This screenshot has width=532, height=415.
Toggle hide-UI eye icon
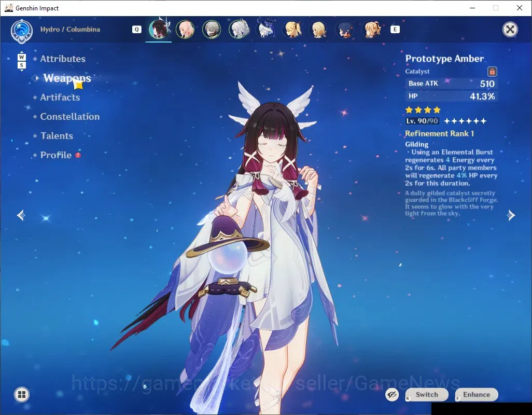[392, 395]
